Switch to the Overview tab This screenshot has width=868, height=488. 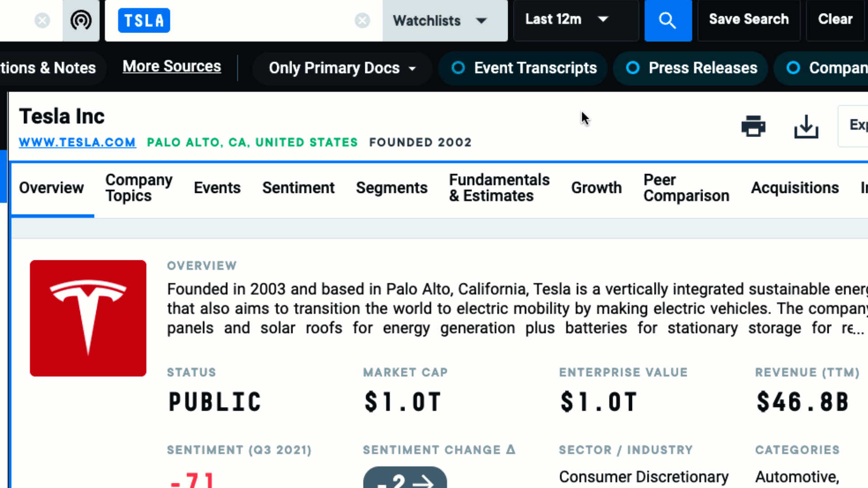[x=52, y=188]
